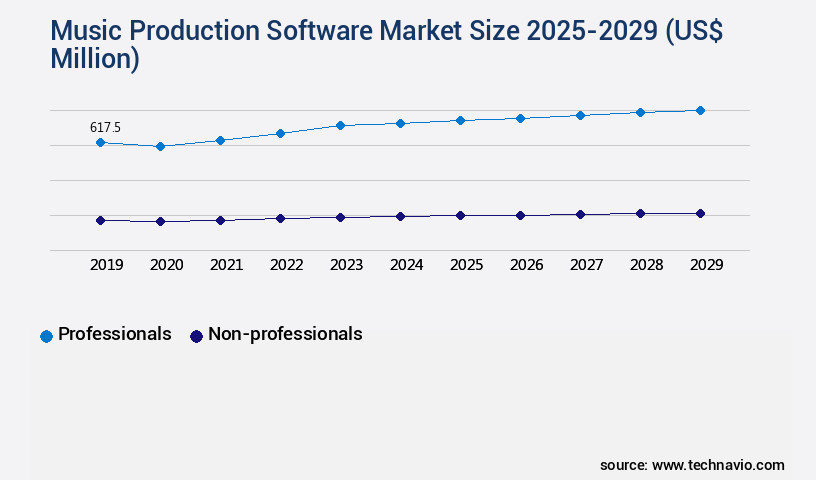Toggle the Professionals series legend label
Viewport: 816px width, 480px height.
(x=114, y=334)
